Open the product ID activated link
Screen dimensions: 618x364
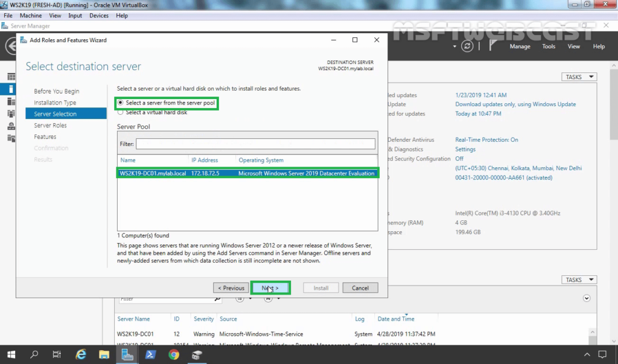pyautogui.click(x=504, y=177)
